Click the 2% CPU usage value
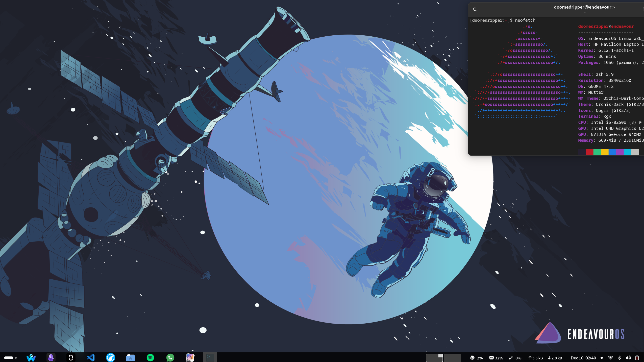The image size is (644, 362). [480, 358]
